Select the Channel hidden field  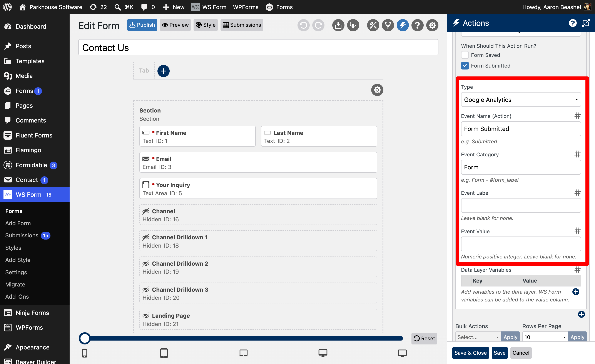click(258, 215)
